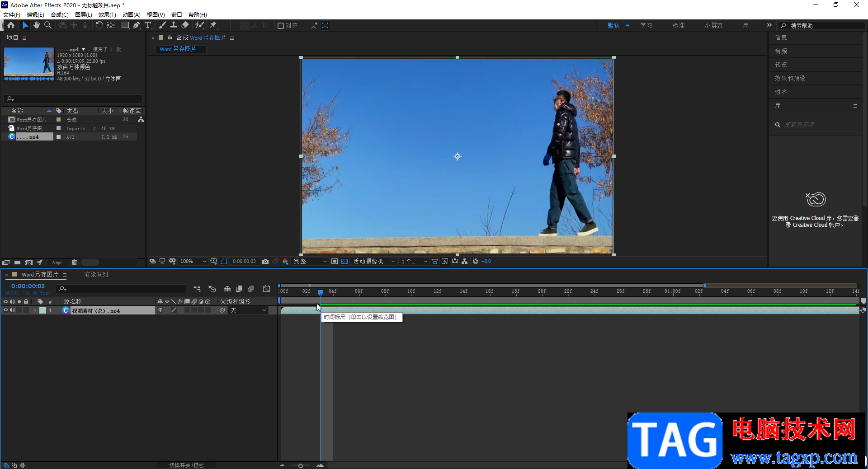Open the 效果(T) menu

[x=107, y=14]
